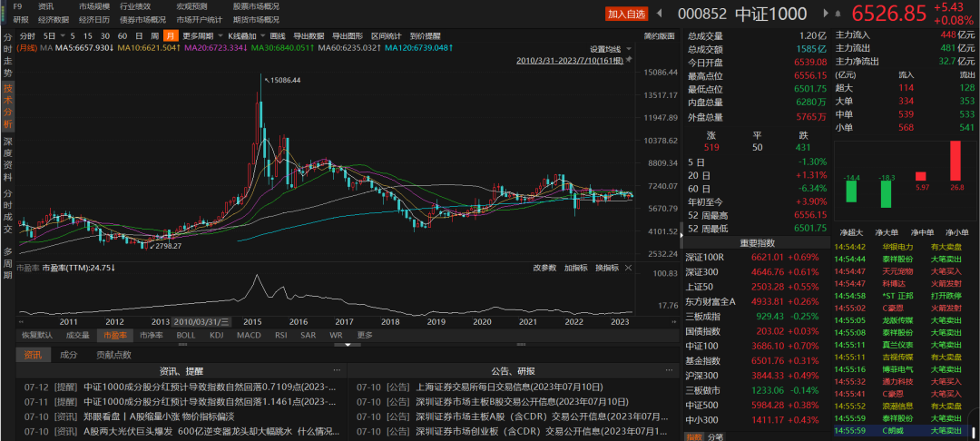Click the pin icon beside the date range
The height and width of the screenshot is (441, 980).
(630, 60)
